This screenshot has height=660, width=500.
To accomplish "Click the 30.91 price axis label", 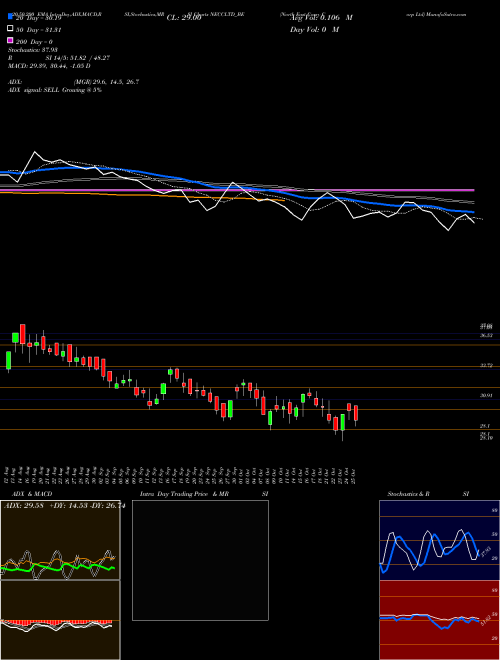I will point(487,396).
